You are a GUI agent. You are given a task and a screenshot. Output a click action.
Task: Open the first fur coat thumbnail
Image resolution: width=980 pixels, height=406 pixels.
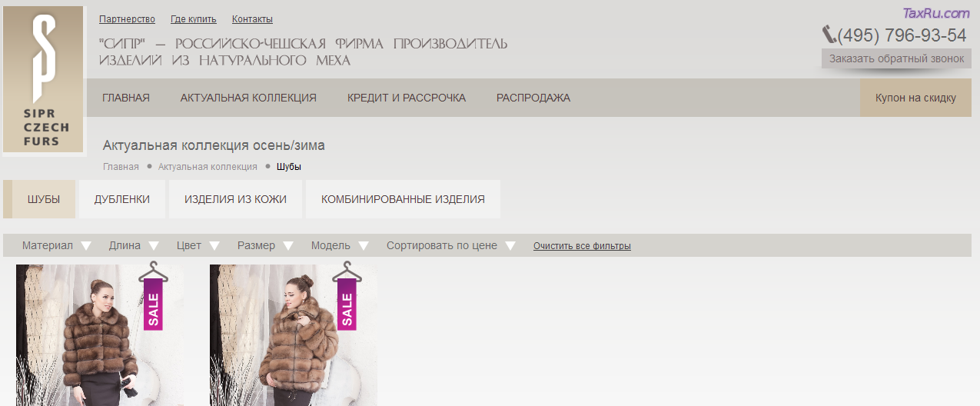point(100,335)
